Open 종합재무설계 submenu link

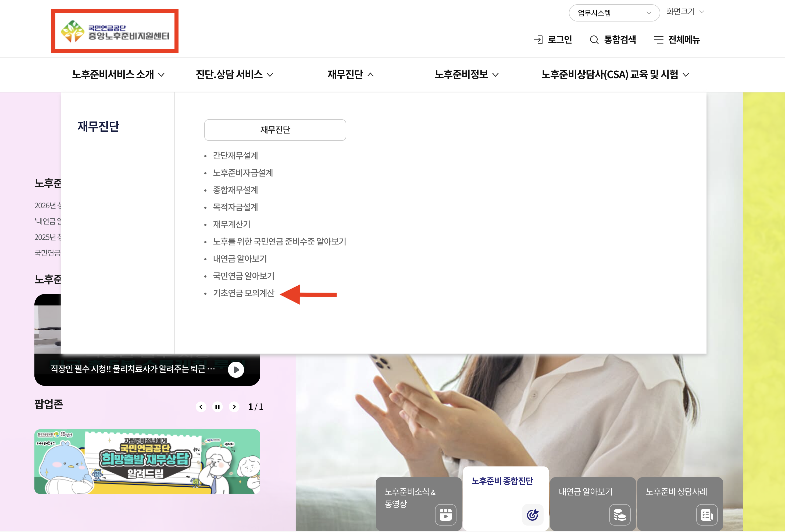[236, 190]
